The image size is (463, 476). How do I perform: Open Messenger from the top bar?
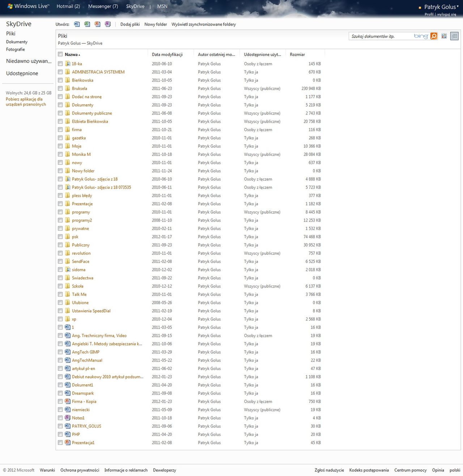point(103,6)
